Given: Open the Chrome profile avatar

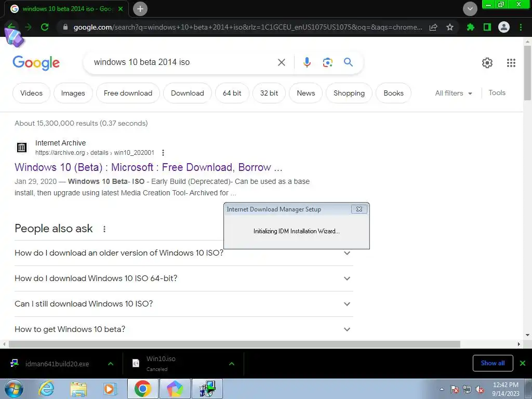Looking at the screenshot, I should point(504,27).
